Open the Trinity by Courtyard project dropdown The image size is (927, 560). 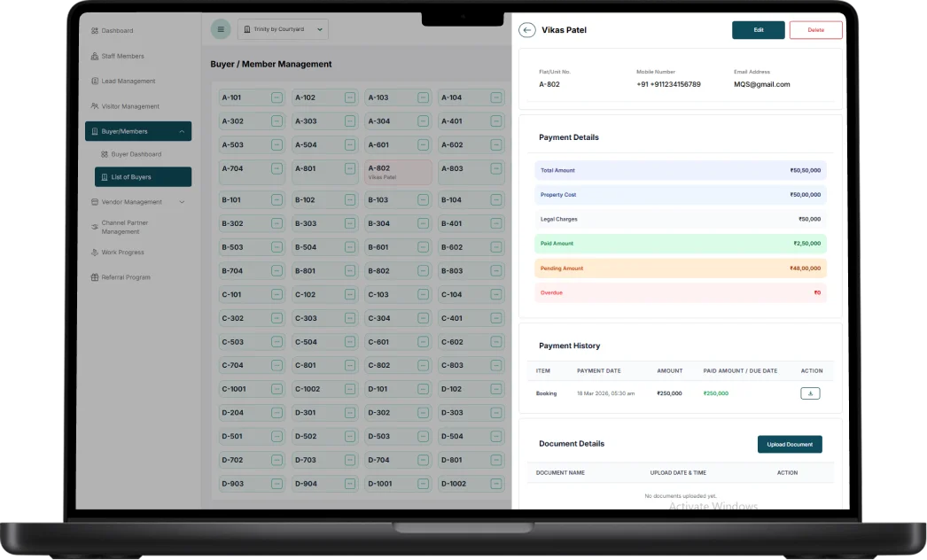284,29
